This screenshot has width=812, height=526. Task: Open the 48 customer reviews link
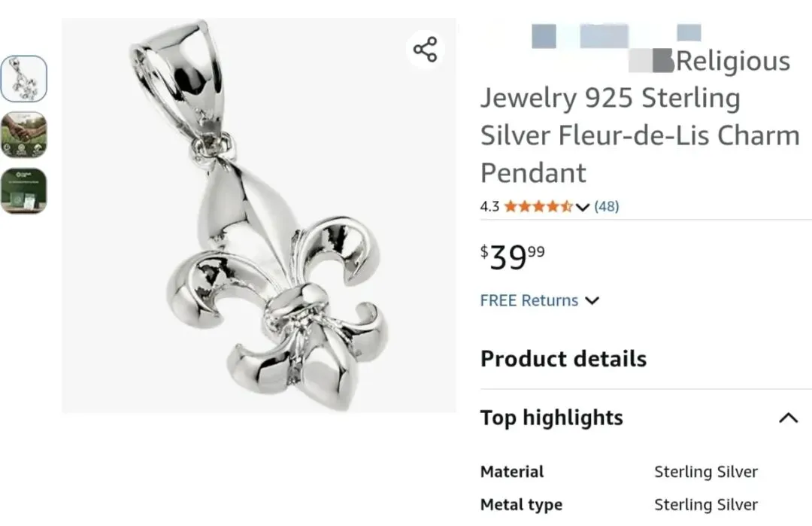coord(606,206)
